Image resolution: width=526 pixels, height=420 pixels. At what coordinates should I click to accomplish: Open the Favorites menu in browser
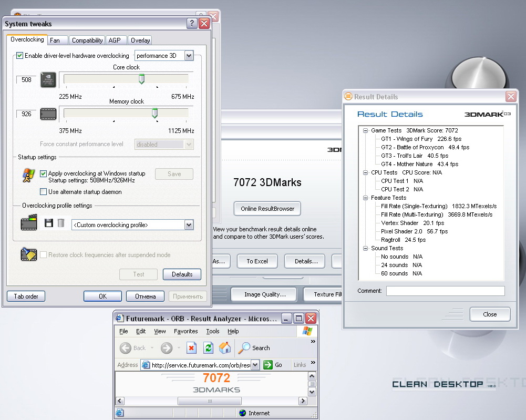click(x=186, y=331)
